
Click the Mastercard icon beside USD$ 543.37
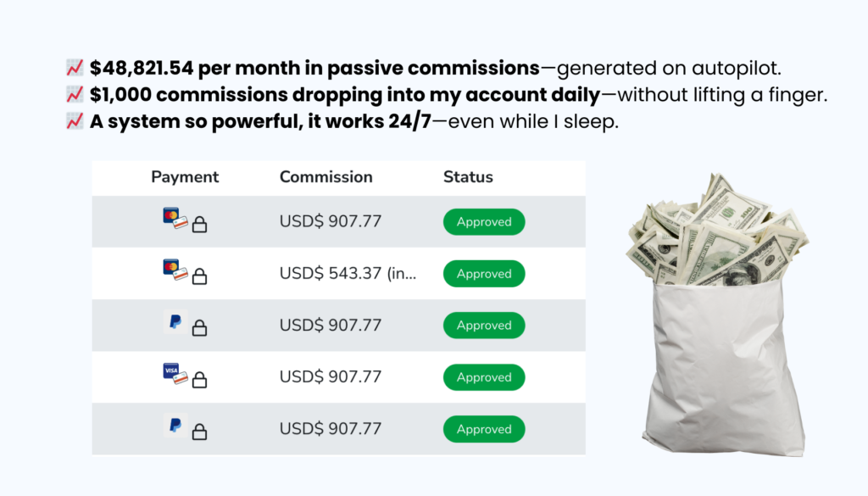[175, 270]
